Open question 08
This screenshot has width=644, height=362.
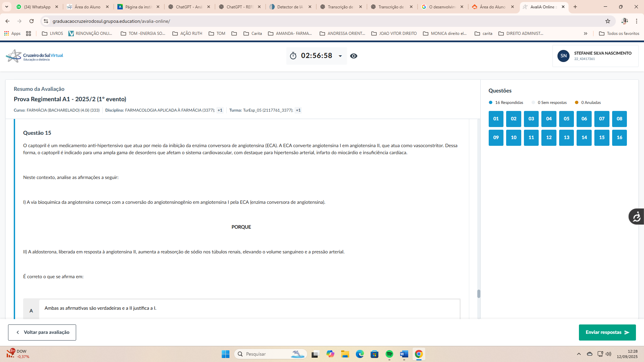(620, 119)
